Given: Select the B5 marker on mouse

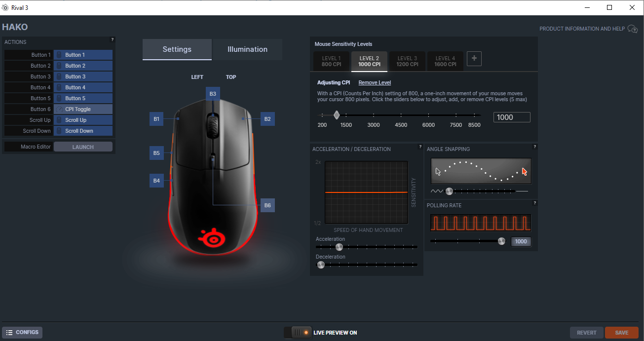Looking at the screenshot, I should click(x=156, y=153).
